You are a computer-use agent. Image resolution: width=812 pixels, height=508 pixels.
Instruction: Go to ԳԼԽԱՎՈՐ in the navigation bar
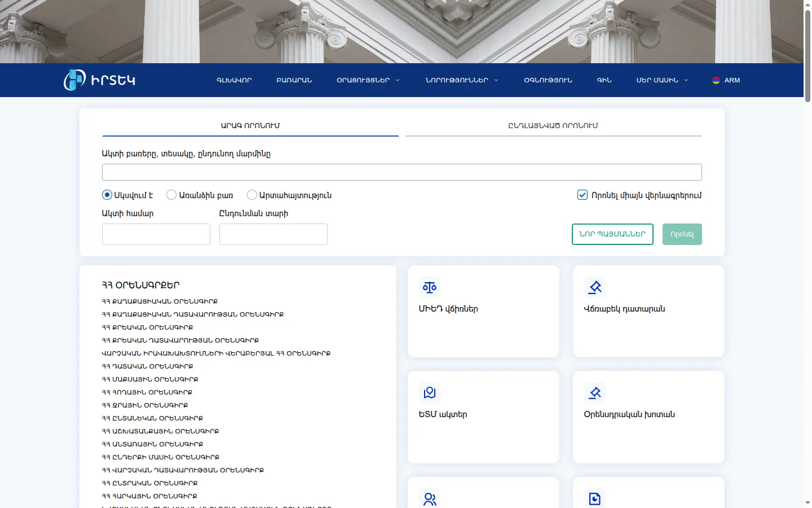click(234, 80)
